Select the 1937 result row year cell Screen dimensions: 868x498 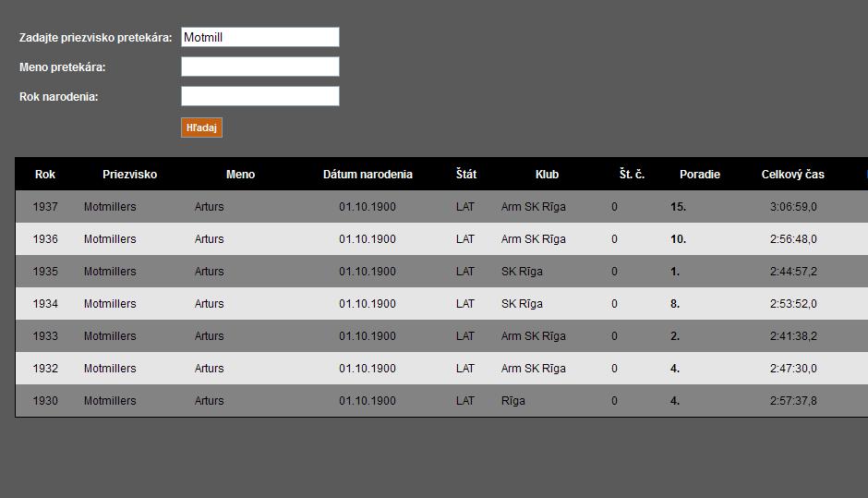click(45, 207)
